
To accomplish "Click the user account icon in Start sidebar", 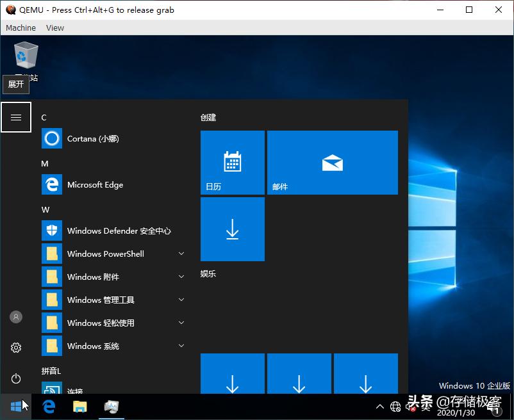I will (x=16, y=317).
